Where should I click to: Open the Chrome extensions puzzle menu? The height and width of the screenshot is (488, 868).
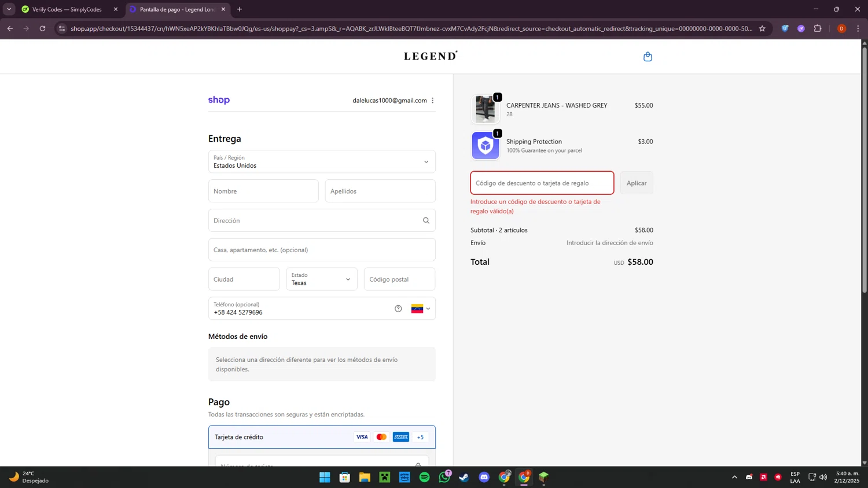(x=818, y=28)
